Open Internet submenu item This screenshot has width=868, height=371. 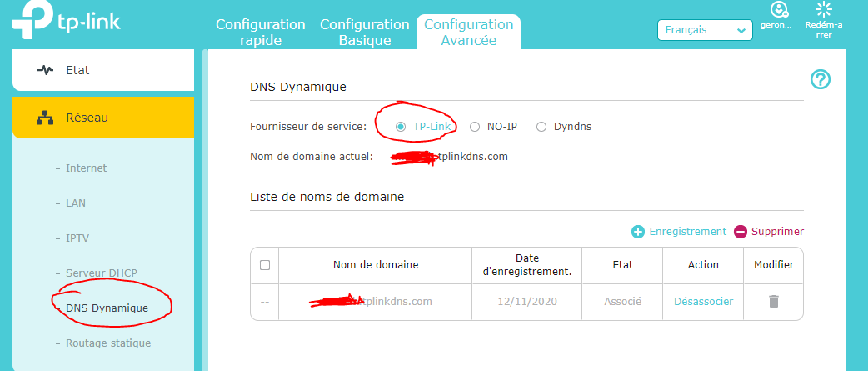[86, 168]
